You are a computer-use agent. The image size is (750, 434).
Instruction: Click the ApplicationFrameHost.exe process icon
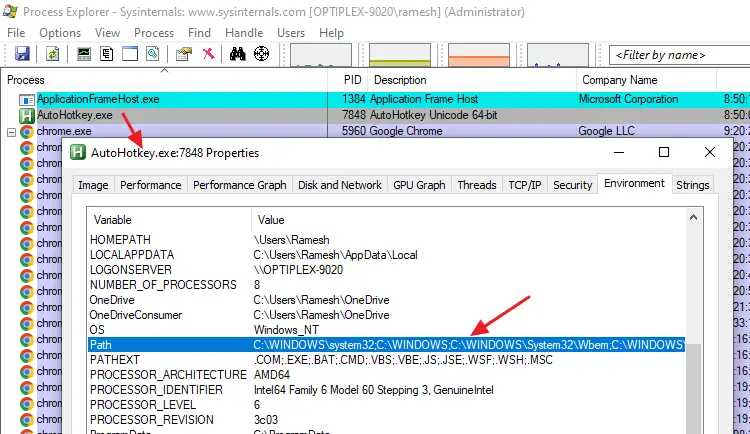(x=26, y=100)
